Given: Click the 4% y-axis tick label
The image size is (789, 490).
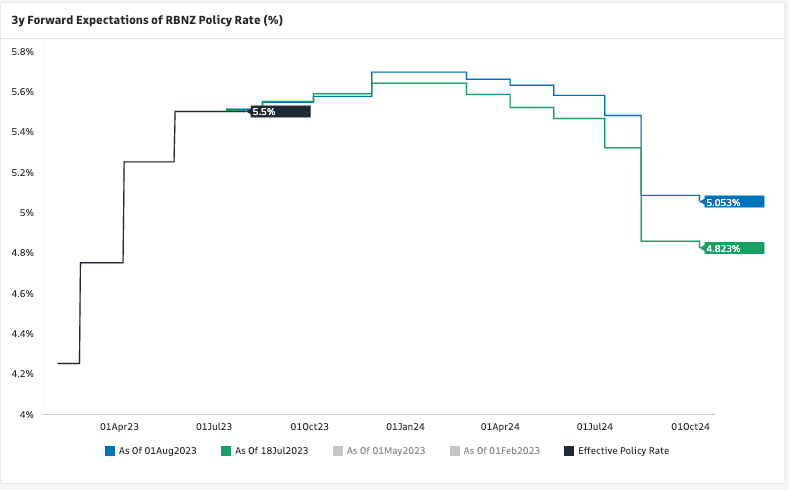Looking at the screenshot, I should tap(27, 414).
